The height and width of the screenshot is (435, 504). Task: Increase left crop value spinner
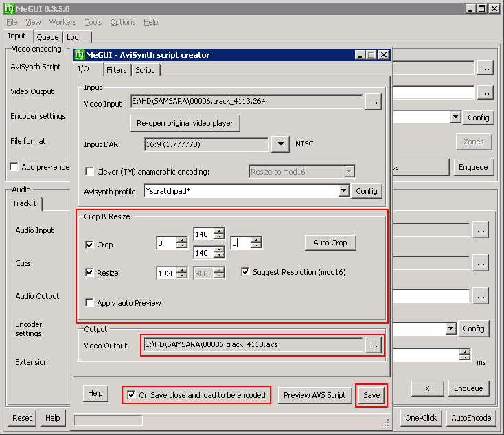pyautogui.click(x=181, y=240)
